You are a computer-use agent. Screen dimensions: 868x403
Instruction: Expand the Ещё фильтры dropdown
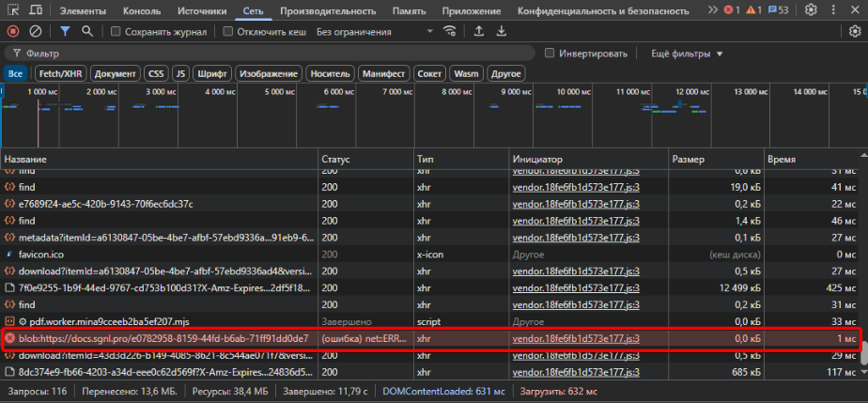[685, 53]
